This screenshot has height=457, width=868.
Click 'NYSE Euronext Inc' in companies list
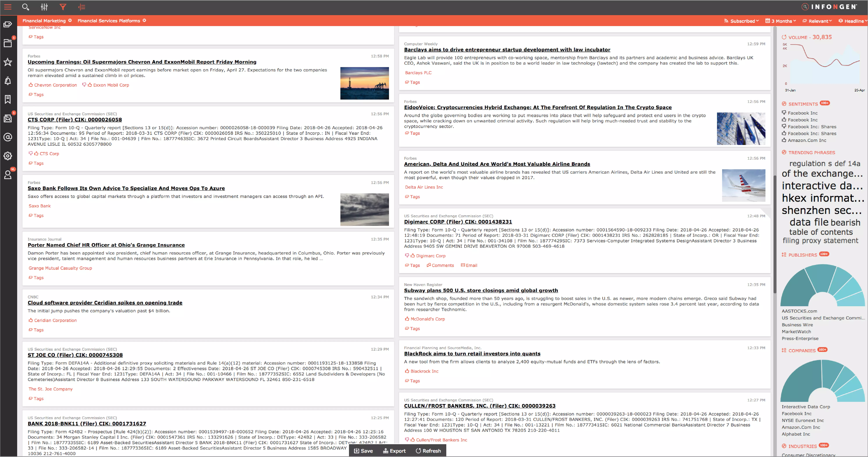point(803,421)
